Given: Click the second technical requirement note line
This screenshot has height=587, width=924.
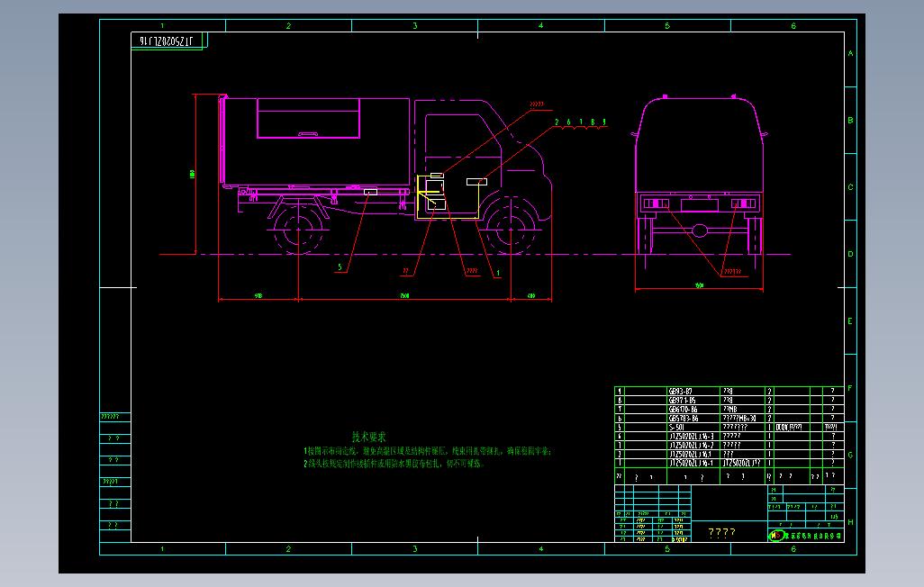Looking at the screenshot, I should point(394,464).
